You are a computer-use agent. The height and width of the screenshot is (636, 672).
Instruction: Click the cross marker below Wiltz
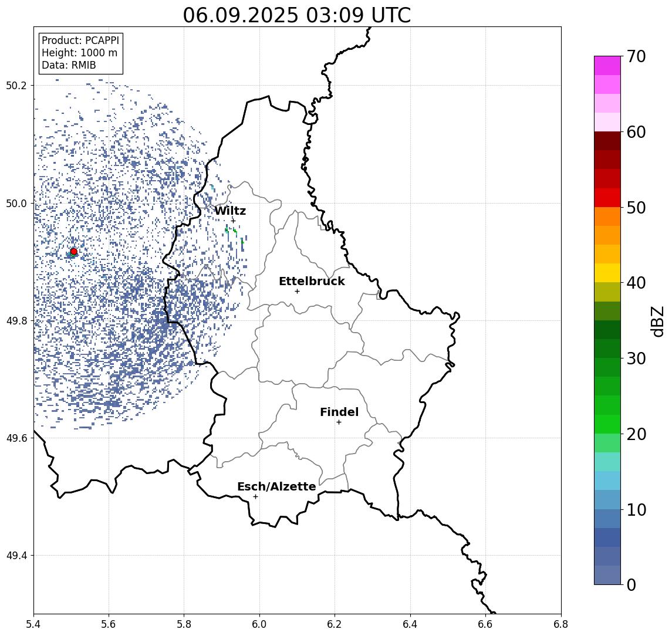[233, 221]
